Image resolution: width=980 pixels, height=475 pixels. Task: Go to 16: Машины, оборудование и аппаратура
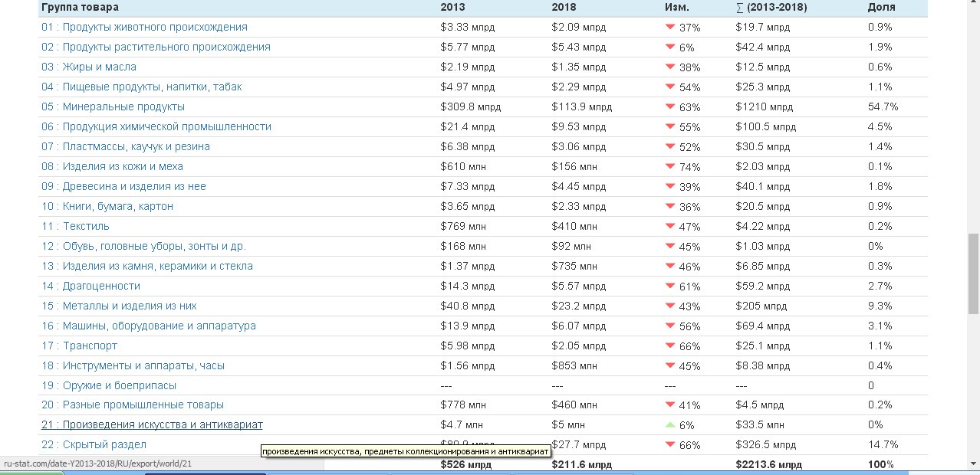(x=149, y=326)
